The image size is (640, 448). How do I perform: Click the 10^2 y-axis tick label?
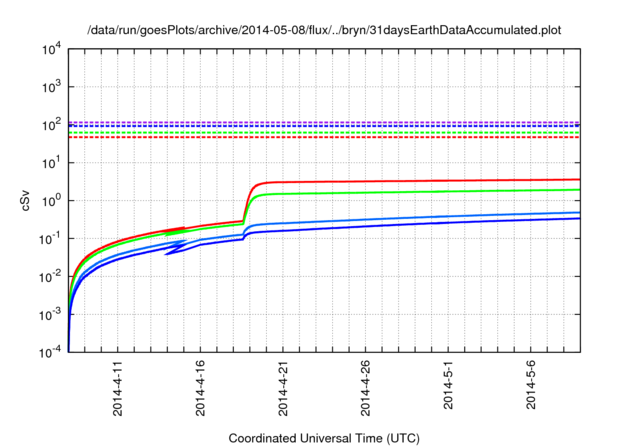click(x=51, y=125)
